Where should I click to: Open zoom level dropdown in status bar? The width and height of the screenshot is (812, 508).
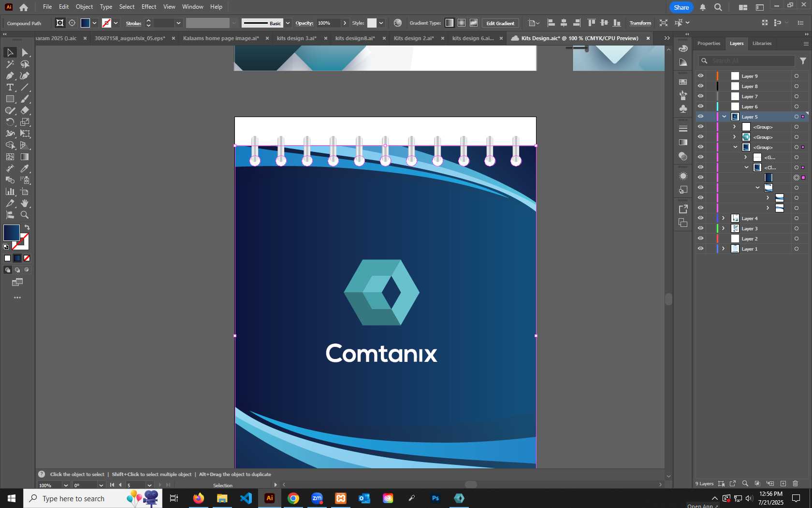pos(66,485)
